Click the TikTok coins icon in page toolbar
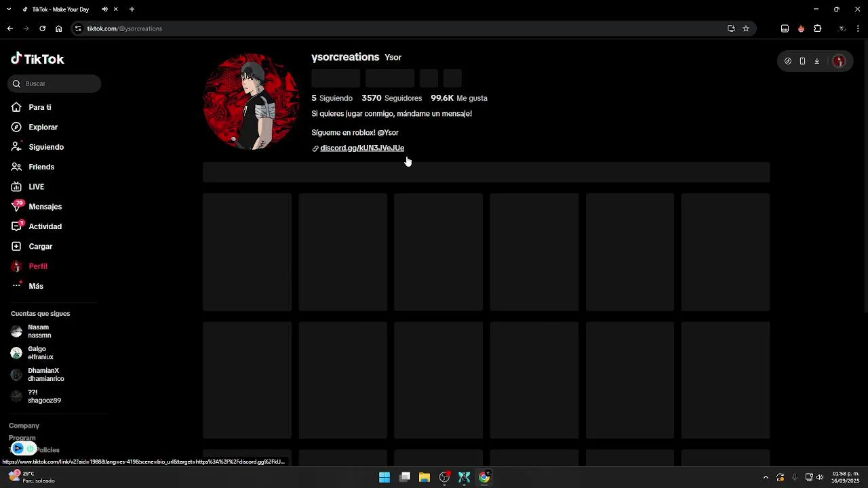The width and height of the screenshot is (868, 488). click(787, 61)
